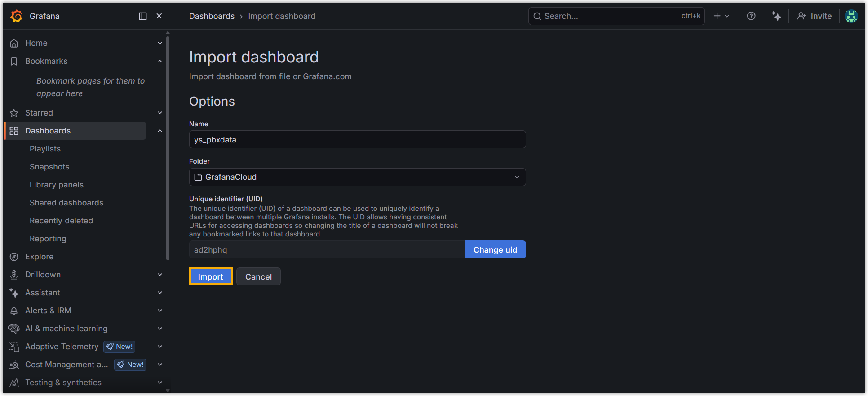Image resolution: width=868 pixels, height=396 pixels.
Task: Click the Import dashboard breadcrumb
Action: pos(282,16)
